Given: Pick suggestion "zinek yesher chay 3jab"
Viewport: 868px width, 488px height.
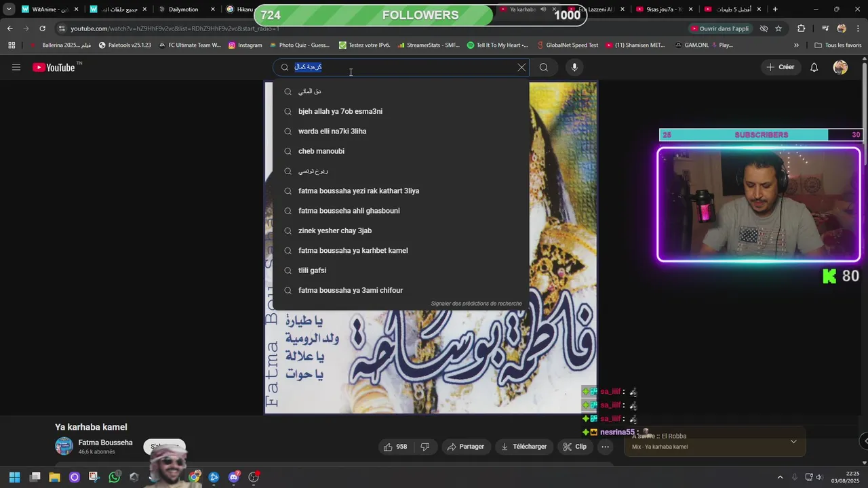Looking at the screenshot, I should click(x=400, y=230).
